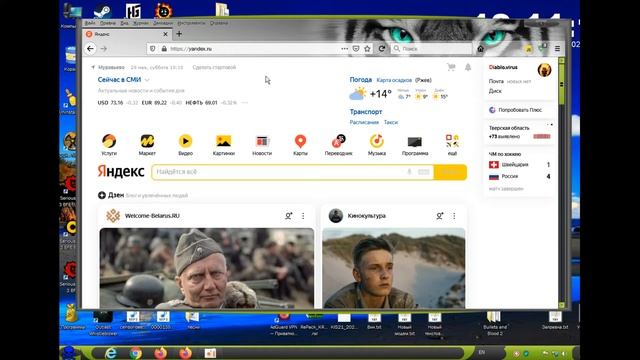Open the Diablo.virus profile avatar
Image resolution: width=640 pixels, height=360 pixels.
click(544, 70)
